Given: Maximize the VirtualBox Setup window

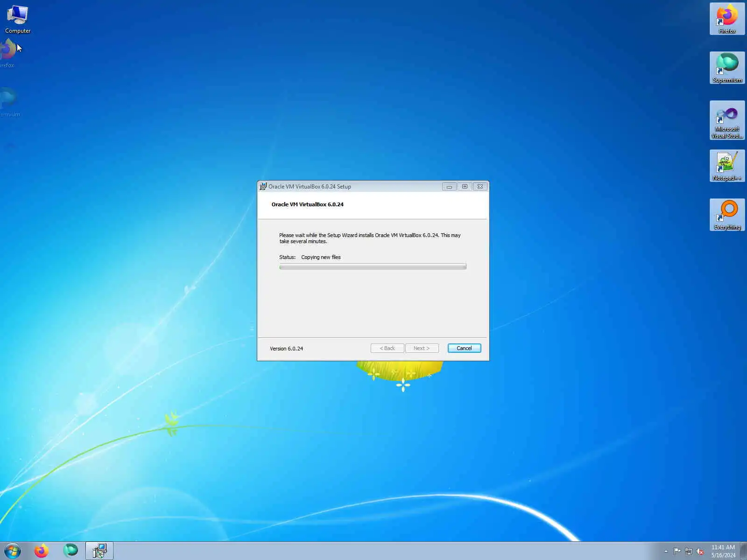Looking at the screenshot, I should [x=465, y=187].
